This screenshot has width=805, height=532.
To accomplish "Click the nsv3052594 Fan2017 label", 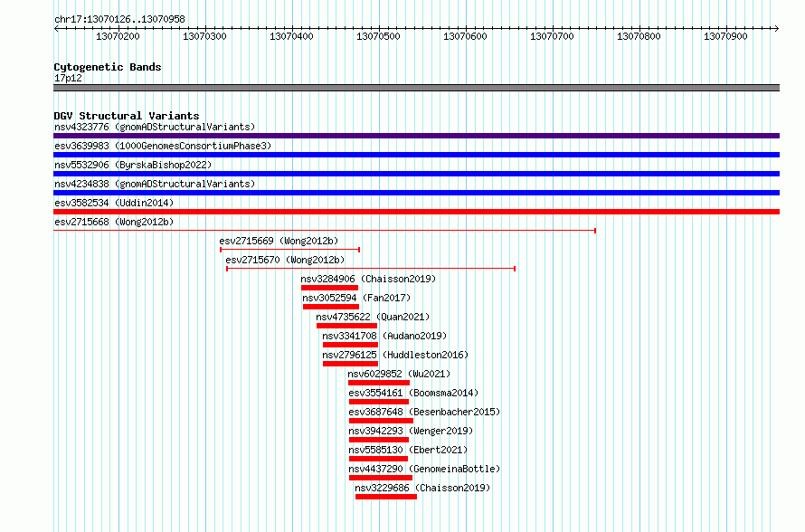I will pos(356,298).
